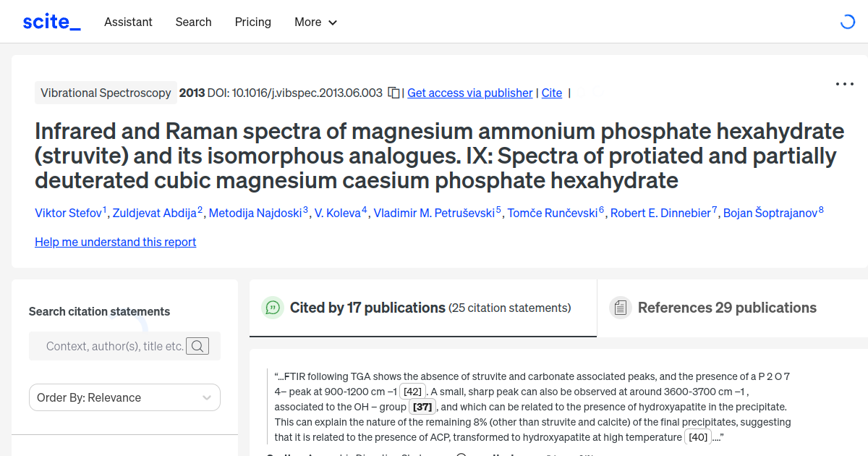Click the document icon beside References 29 publications

620,308
